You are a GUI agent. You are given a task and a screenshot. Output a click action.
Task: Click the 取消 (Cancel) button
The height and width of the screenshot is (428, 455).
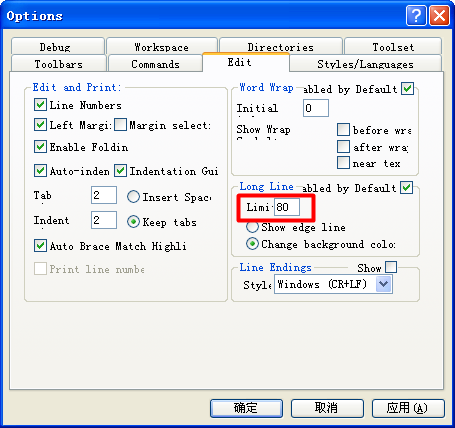(327, 408)
